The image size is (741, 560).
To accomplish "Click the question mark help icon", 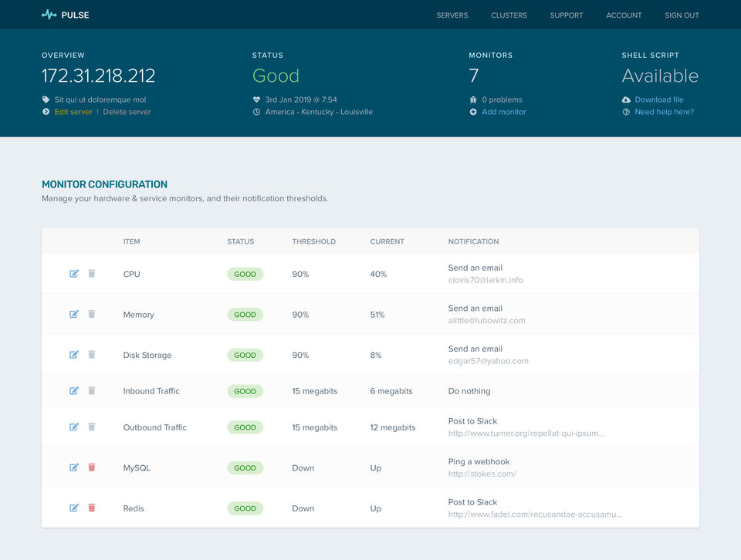I will 626,112.
